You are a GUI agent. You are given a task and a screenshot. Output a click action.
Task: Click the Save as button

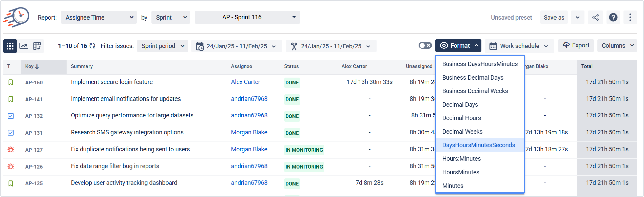pyautogui.click(x=554, y=17)
